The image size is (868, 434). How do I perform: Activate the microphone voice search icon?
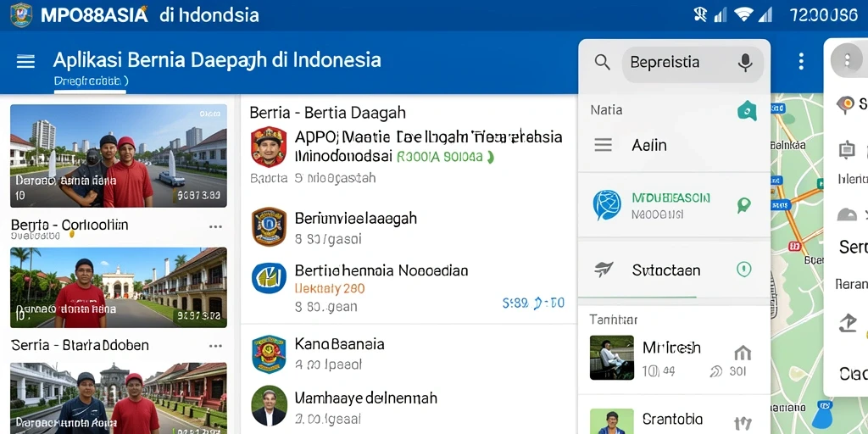(745, 63)
